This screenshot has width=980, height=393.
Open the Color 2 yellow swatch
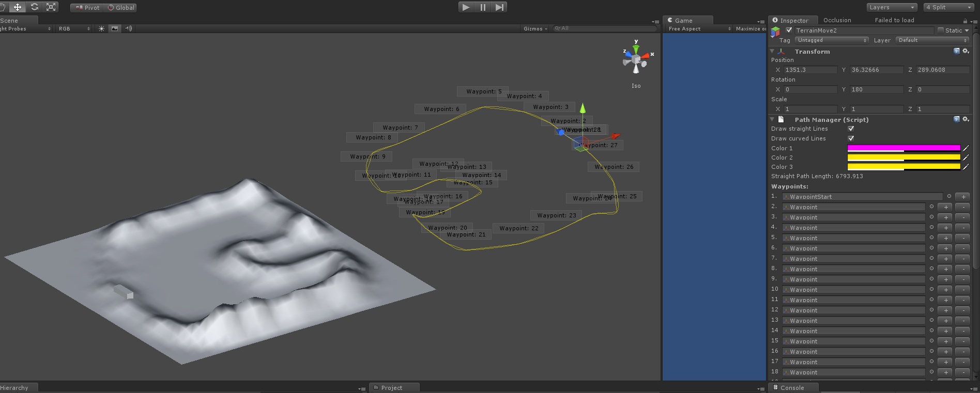pos(904,158)
